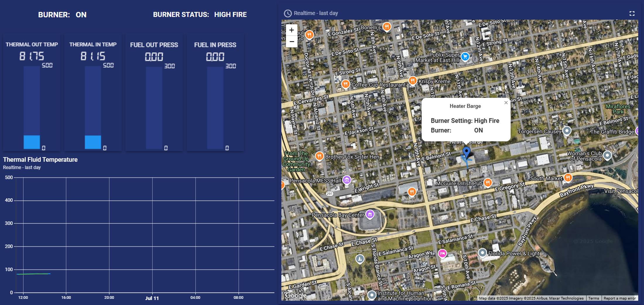Click Florida Power & Light marker
The image size is (644, 305).
click(x=482, y=253)
